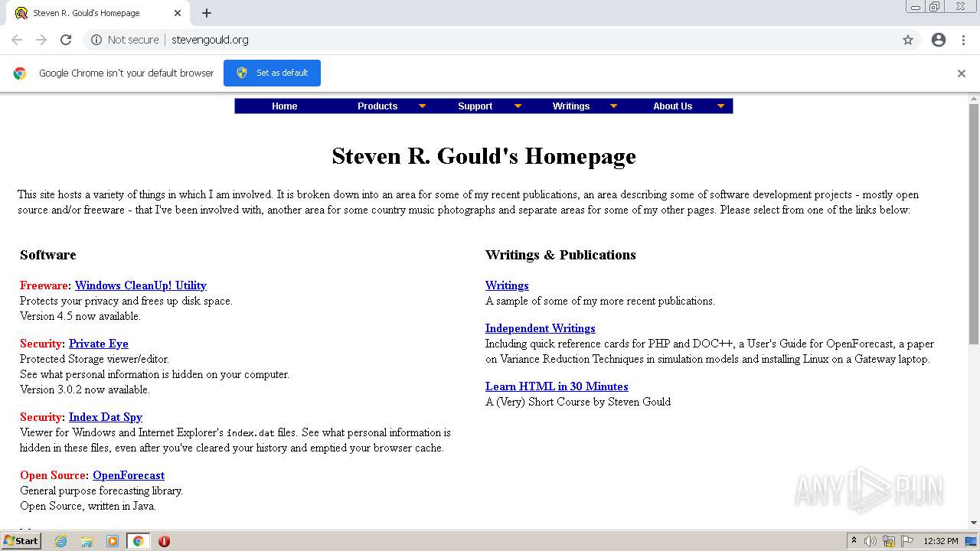The height and width of the screenshot is (551, 980).
Task: Click the red Open Source label
Action: tap(53, 475)
